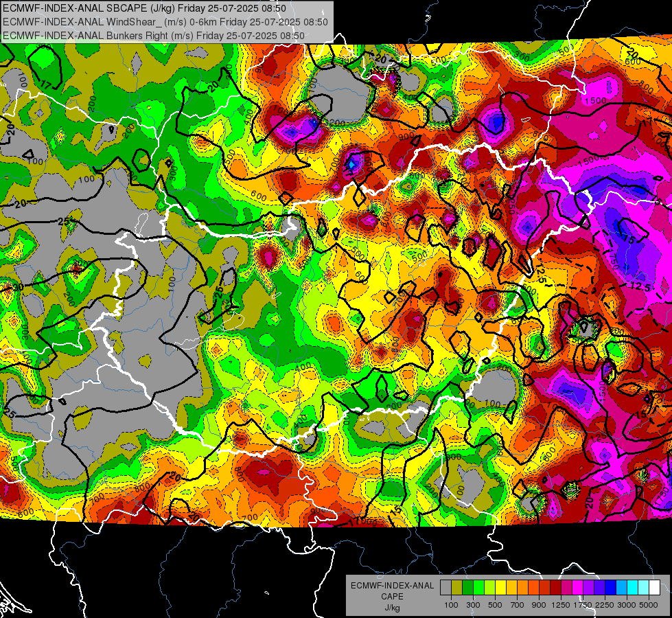Image resolution: width=672 pixels, height=618 pixels.
Task: Pick the brick red legend swatch
Action: [x=545, y=587]
